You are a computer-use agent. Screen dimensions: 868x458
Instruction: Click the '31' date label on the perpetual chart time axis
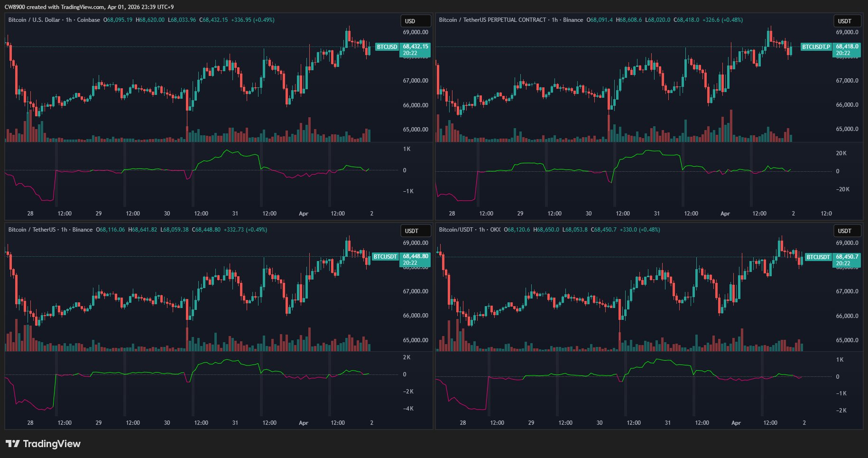point(657,214)
